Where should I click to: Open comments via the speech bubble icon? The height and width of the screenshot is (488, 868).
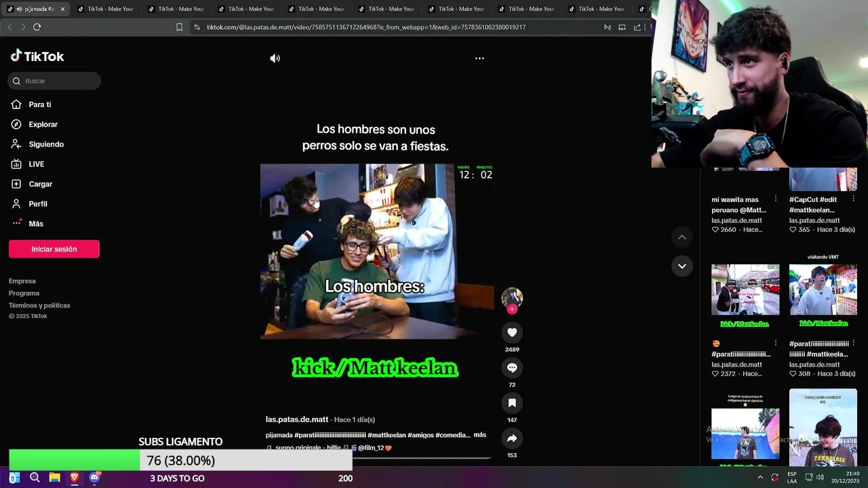pos(512,367)
